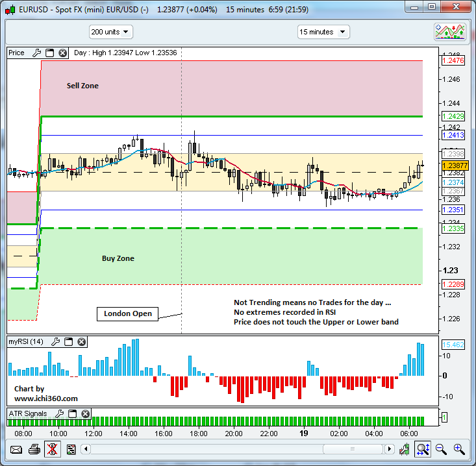476x466 pixels.
Task: Print the chart with printer icon
Action: [34, 449]
